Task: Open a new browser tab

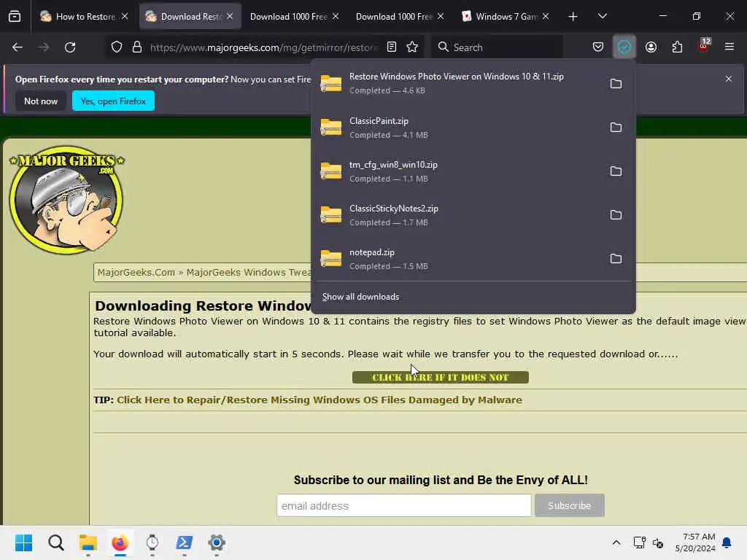Action: 573,17
